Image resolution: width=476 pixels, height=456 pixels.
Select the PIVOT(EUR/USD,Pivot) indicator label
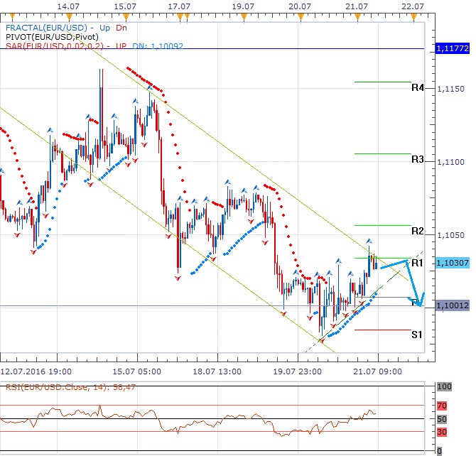point(53,36)
